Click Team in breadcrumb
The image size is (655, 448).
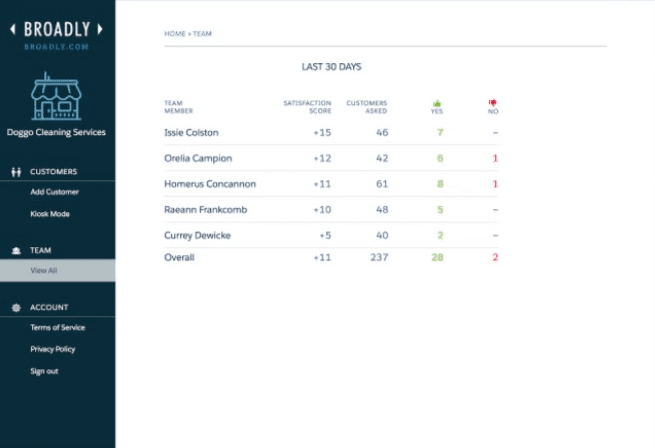[202, 33]
